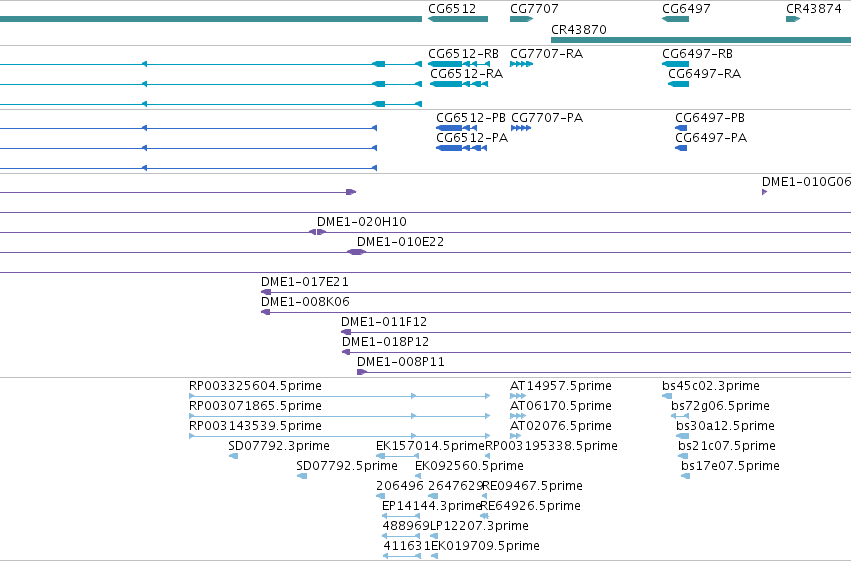Click the CR43874 gene label

[x=814, y=9]
